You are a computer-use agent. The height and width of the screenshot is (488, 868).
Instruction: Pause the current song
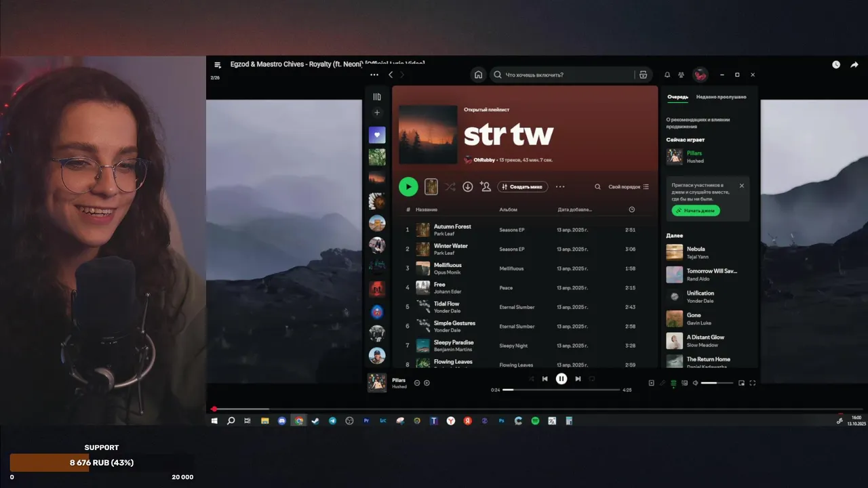pos(561,379)
